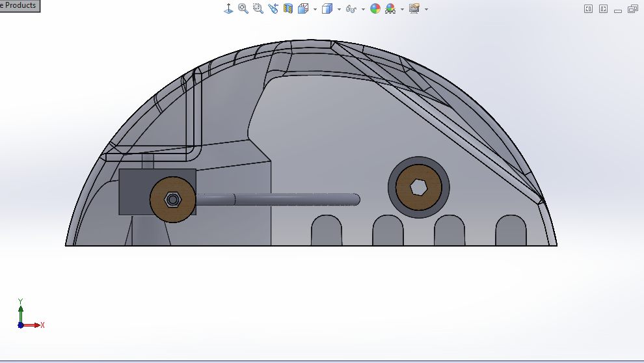Image resolution: width=644 pixels, height=363 pixels.
Task: Click the Edit Appearance color ball icon
Action: (375, 8)
